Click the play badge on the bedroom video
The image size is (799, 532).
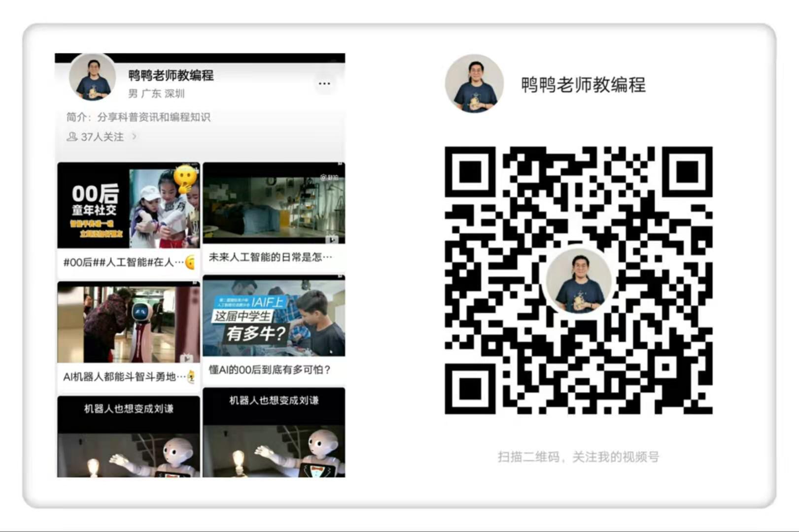point(332,238)
